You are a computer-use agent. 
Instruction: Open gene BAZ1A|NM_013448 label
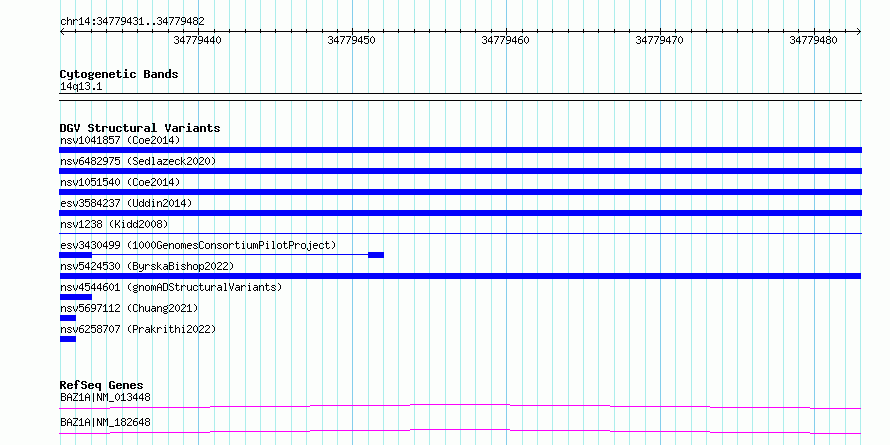tap(105, 397)
